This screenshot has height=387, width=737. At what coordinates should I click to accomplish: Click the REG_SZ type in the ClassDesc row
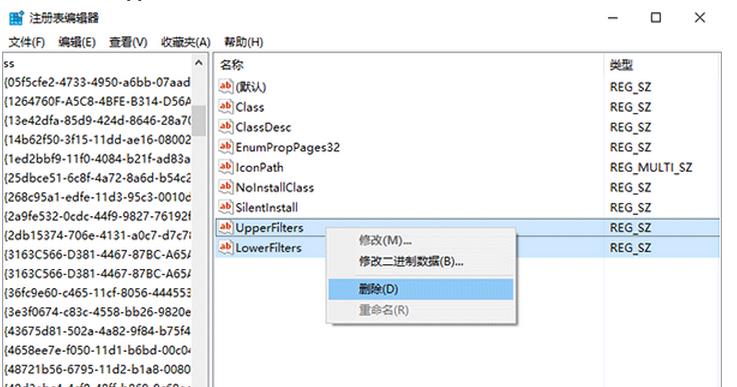[x=630, y=127]
